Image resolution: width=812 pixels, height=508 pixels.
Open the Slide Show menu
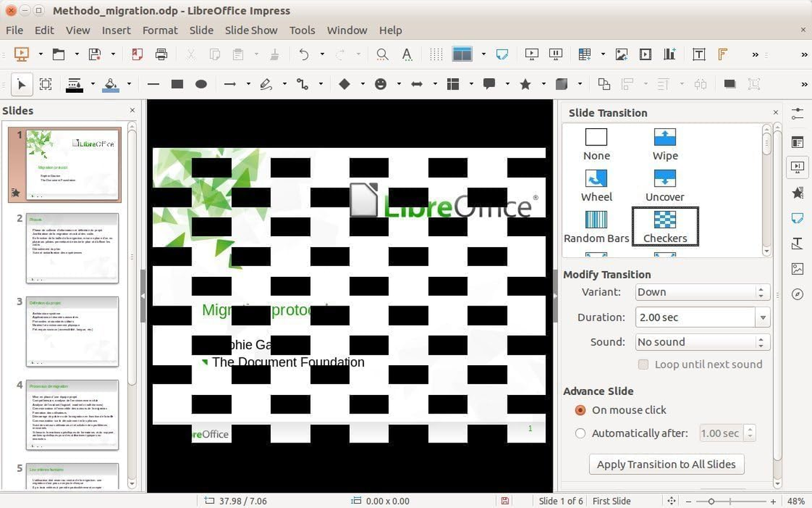pos(251,30)
